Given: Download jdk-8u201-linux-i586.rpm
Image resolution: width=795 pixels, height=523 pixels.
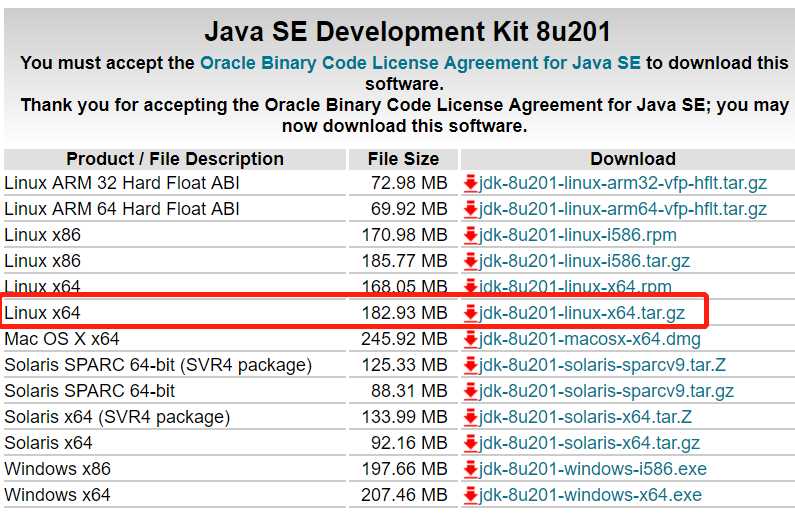Looking at the screenshot, I should 577,235.
